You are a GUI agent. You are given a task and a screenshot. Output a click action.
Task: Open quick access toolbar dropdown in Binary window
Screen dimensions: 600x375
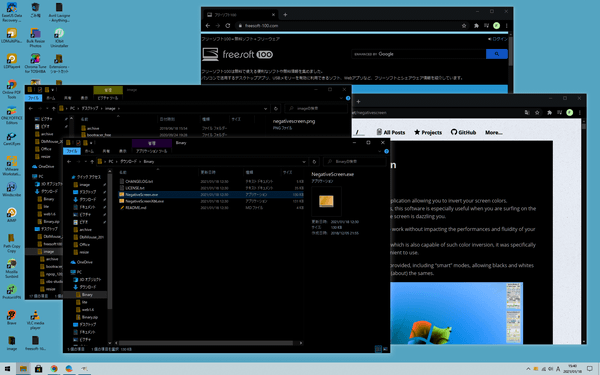click(91, 143)
